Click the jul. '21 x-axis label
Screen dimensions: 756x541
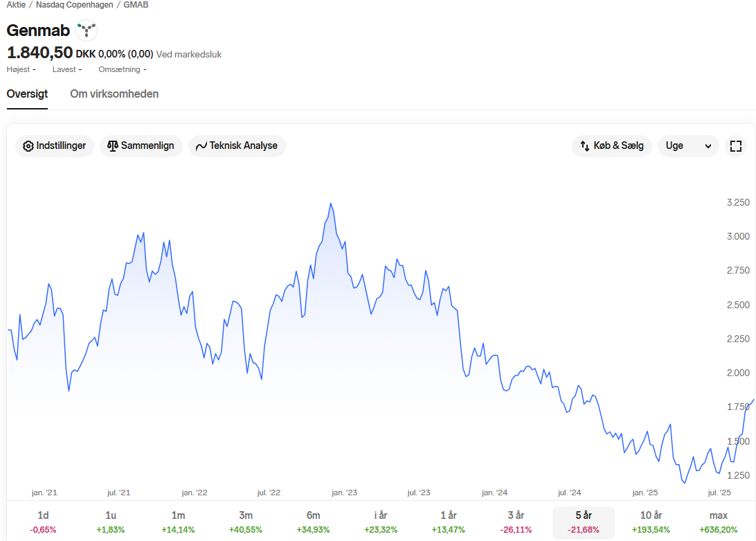pos(118,493)
